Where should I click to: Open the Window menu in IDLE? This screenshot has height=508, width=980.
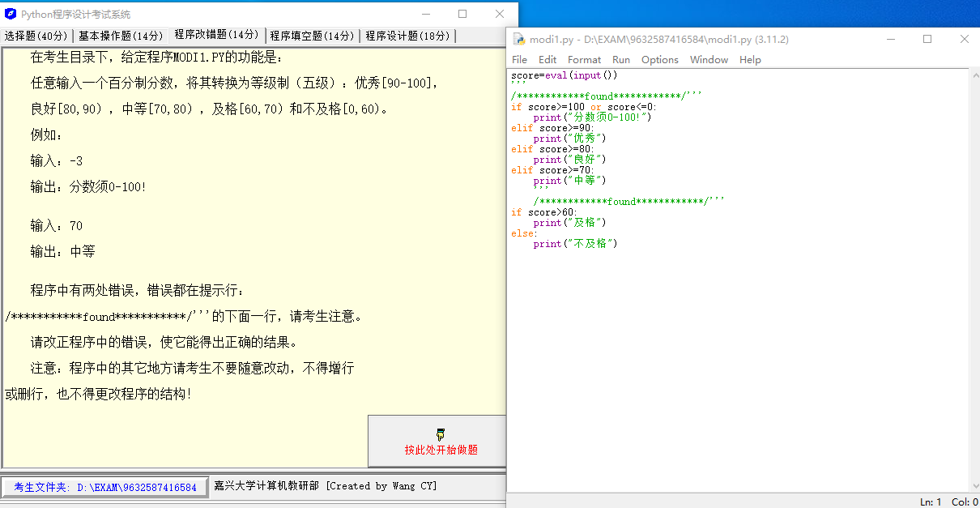[x=709, y=60]
